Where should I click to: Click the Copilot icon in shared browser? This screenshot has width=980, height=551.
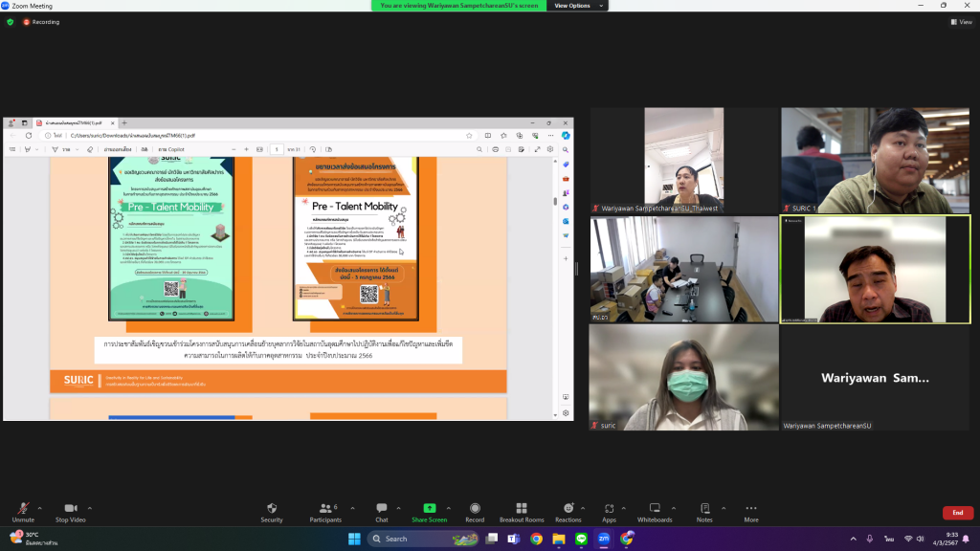(566, 136)
